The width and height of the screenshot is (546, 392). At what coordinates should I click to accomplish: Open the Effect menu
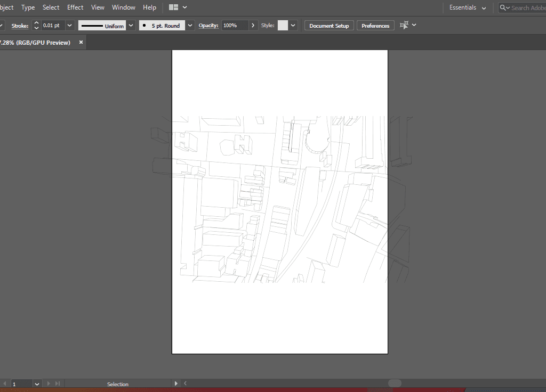[75, 7]
